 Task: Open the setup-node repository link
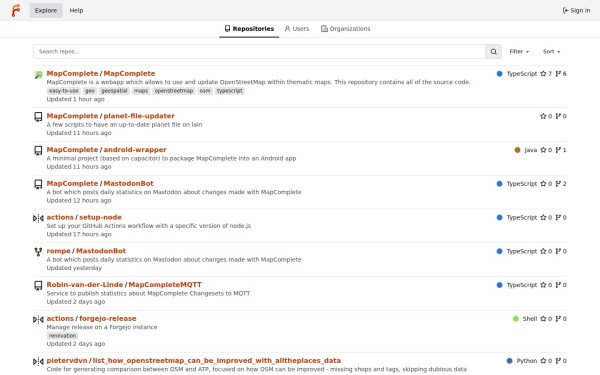tap(100, 217)
